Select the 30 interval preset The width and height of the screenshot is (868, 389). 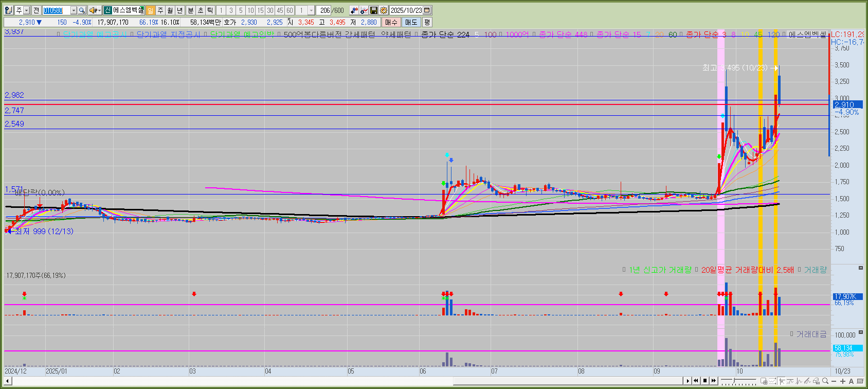click(270, 10)
